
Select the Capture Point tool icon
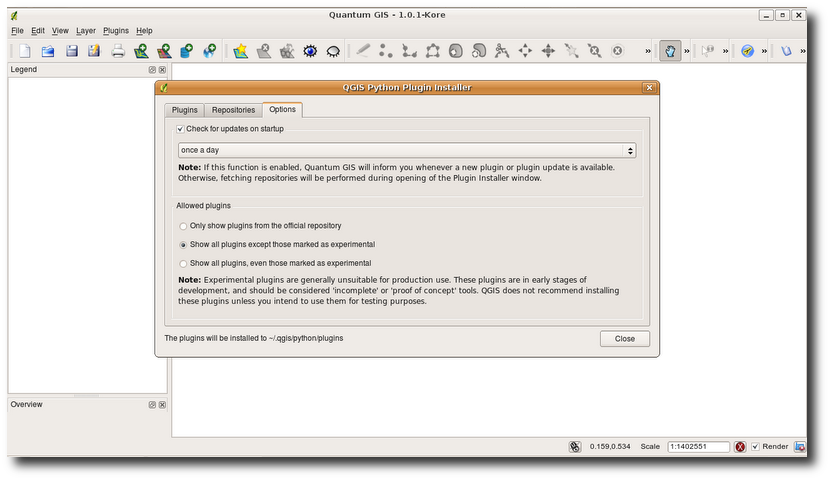[386, 51]
